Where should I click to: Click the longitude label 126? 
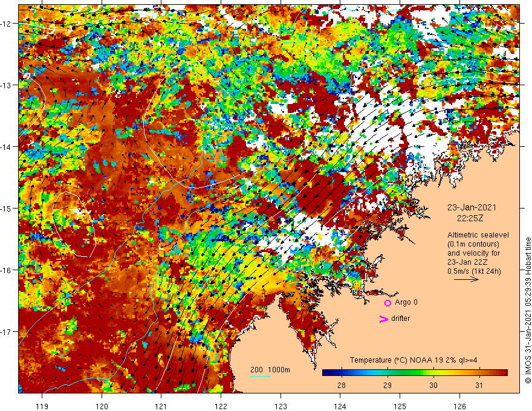coord(459,406)
